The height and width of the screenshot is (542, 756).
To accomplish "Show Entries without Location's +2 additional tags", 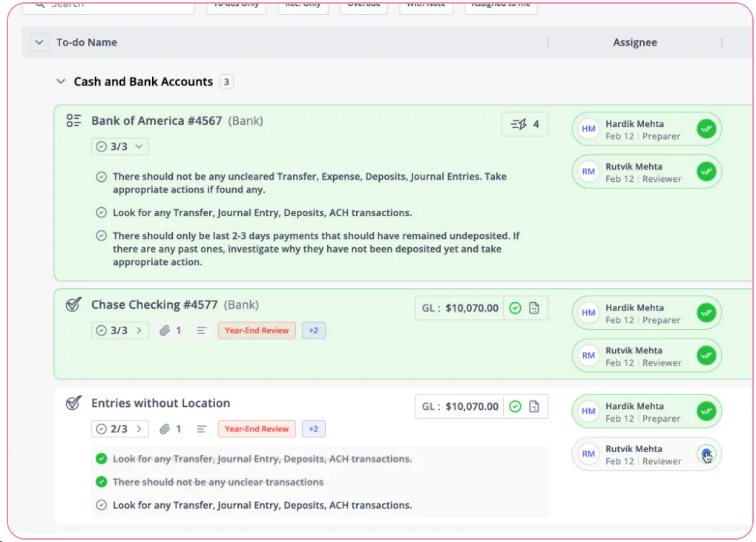I will tap(313, 429).
